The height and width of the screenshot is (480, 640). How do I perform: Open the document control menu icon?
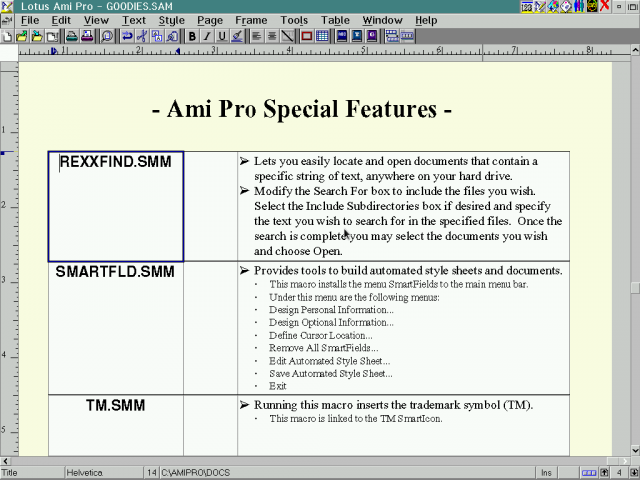pyautogui.click(x=7, y=20)
